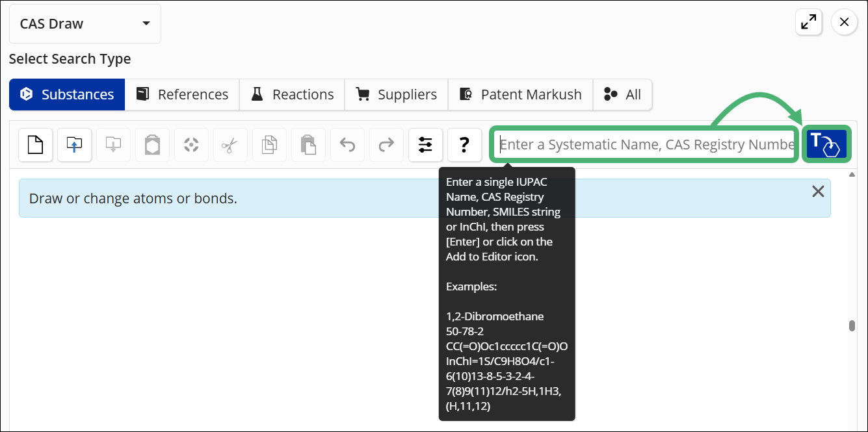The height and width of the screenshot is (432, 868).
Task: Paste with the clipboard paste icon
Action: (x=308, y=144)
